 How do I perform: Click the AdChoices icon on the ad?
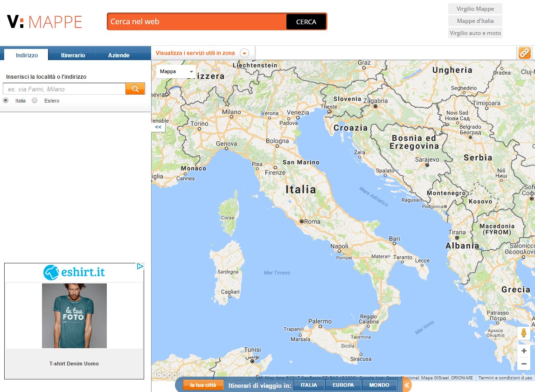(x=140, y=267)
